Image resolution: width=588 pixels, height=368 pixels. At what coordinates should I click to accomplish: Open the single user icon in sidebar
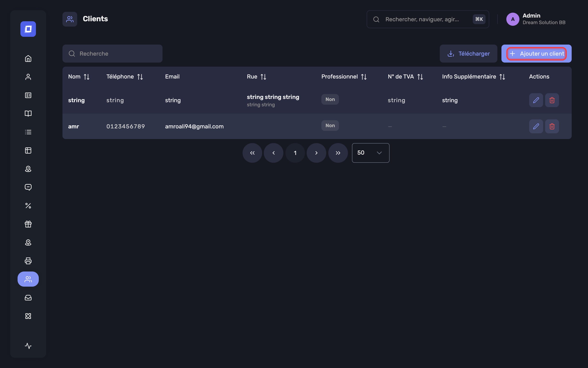[x=28, y=77]
